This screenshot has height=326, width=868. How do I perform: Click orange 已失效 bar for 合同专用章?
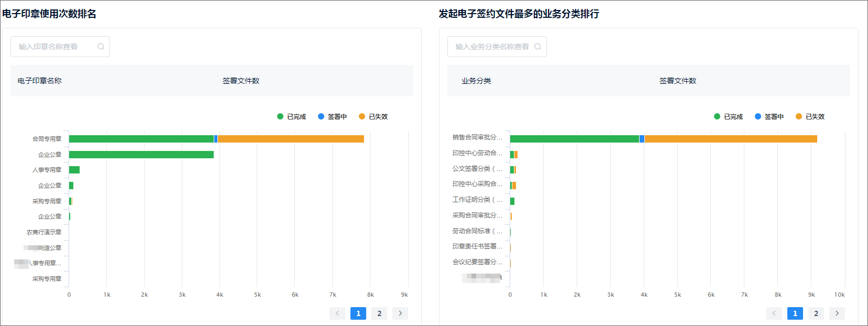click(x=291, y=139)
